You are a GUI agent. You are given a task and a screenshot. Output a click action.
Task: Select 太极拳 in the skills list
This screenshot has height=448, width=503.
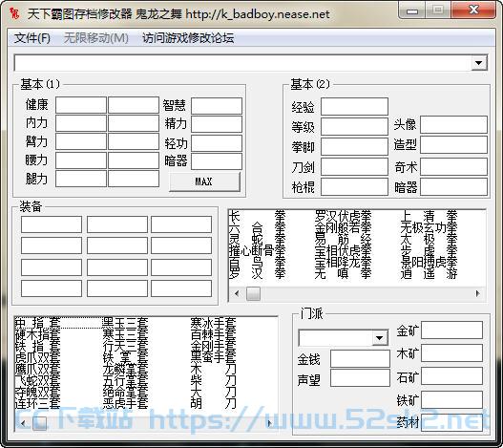tap(429, 239)
